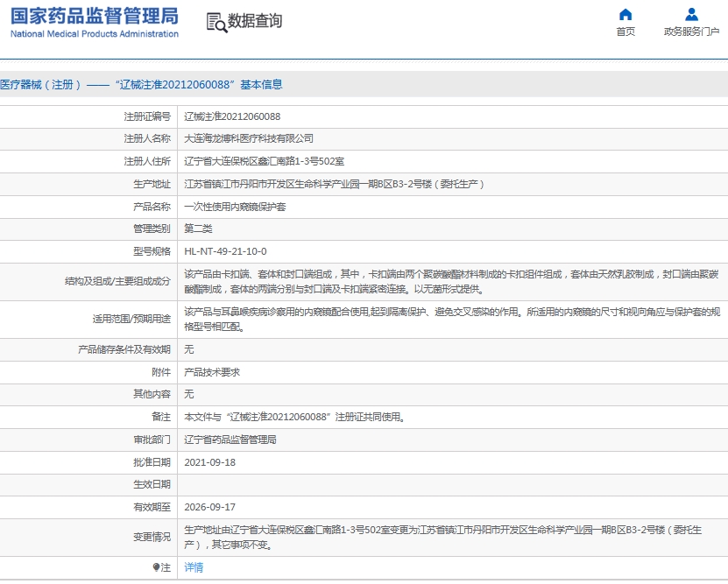The image size is (728, 584).
Task: Click the 管理类别 field label
Action: click(152, 229)
